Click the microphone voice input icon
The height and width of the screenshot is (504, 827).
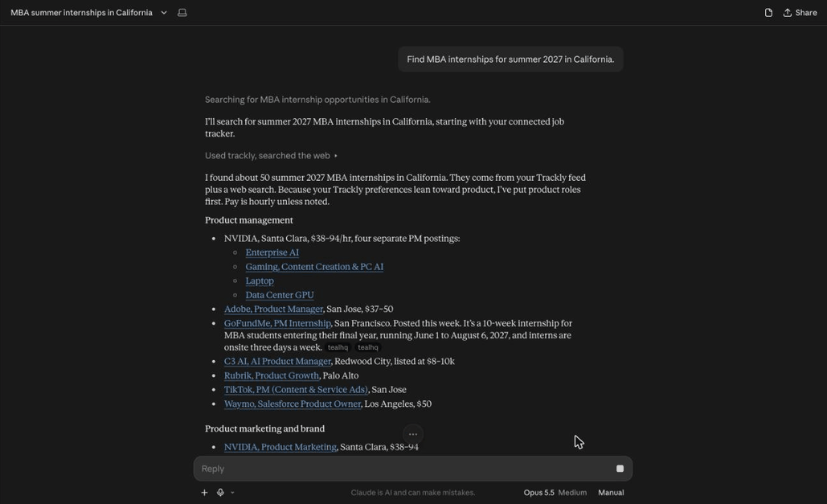click(220, 493)
